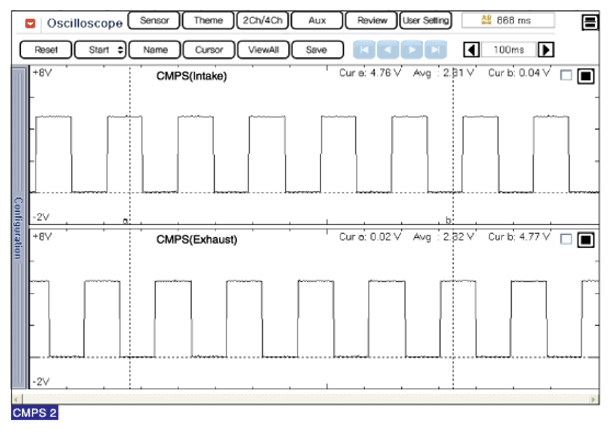Toggle the CMPS(Intake) channel checkbox
The width and height of the screenshot is (610, 430).
tap(566, 75)
